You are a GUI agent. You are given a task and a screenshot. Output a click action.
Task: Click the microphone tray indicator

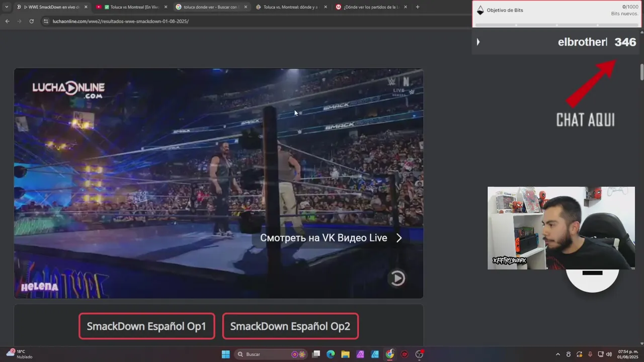(x=590, y=354)
